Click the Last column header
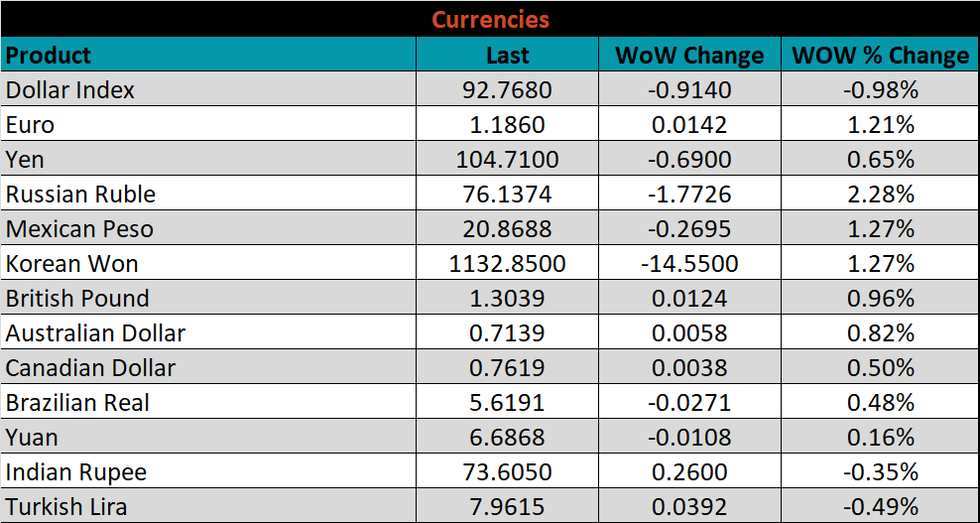Screen dimensions: 980x523 [x=507, y=55]
